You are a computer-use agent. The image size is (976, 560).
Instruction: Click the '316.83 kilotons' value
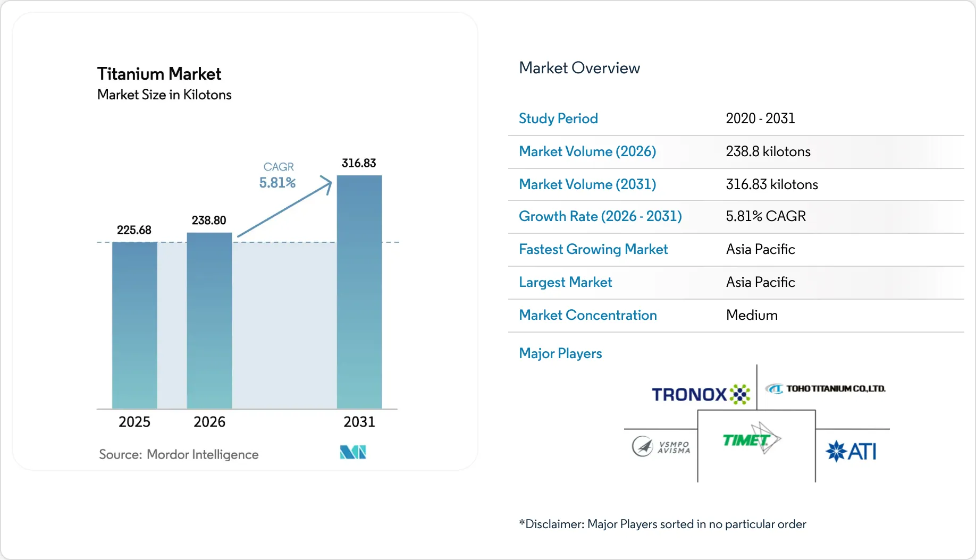pos(772,184)
